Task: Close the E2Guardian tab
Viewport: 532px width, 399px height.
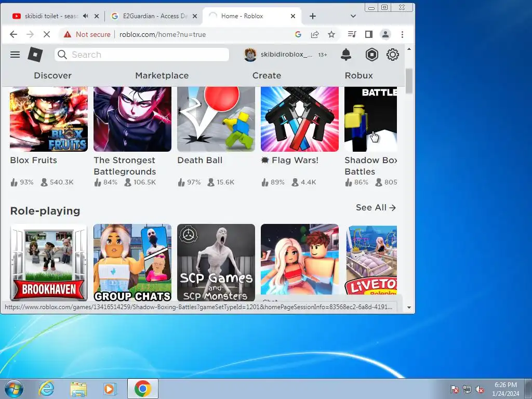Action: [195, 16]
